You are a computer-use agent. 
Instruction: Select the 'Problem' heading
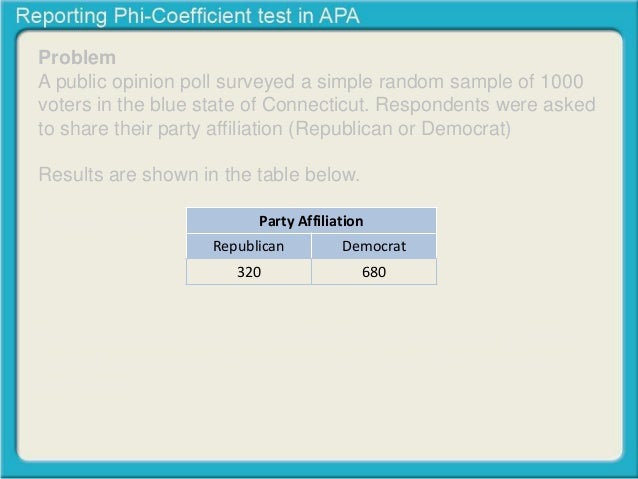tap(77, 57)
